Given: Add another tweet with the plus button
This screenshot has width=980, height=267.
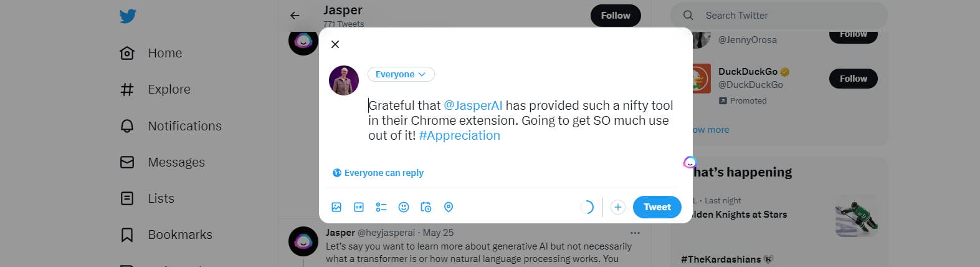Looking at the screenshot, I should coord(617,207).
